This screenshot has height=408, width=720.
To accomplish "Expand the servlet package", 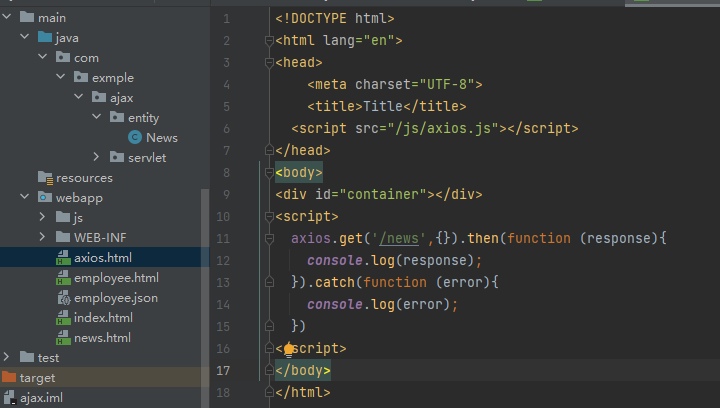I will click(96, 158).
